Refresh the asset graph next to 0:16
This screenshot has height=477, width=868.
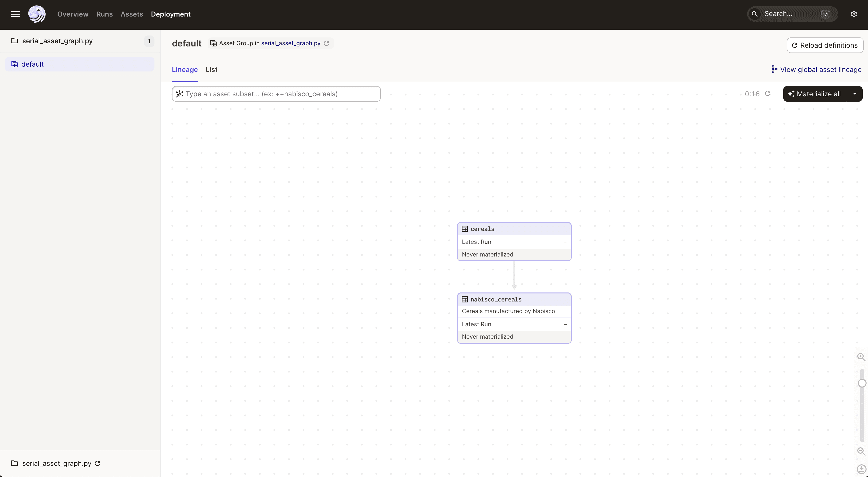768,93
